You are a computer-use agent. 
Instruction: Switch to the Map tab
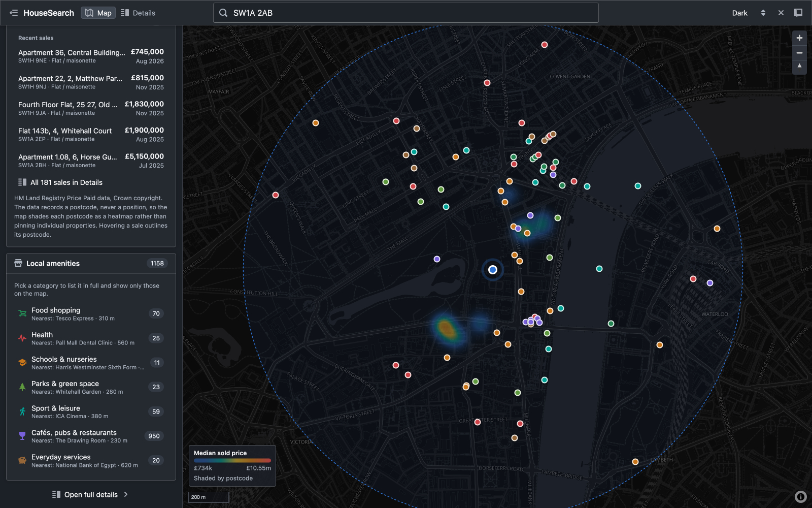(98, 13)
